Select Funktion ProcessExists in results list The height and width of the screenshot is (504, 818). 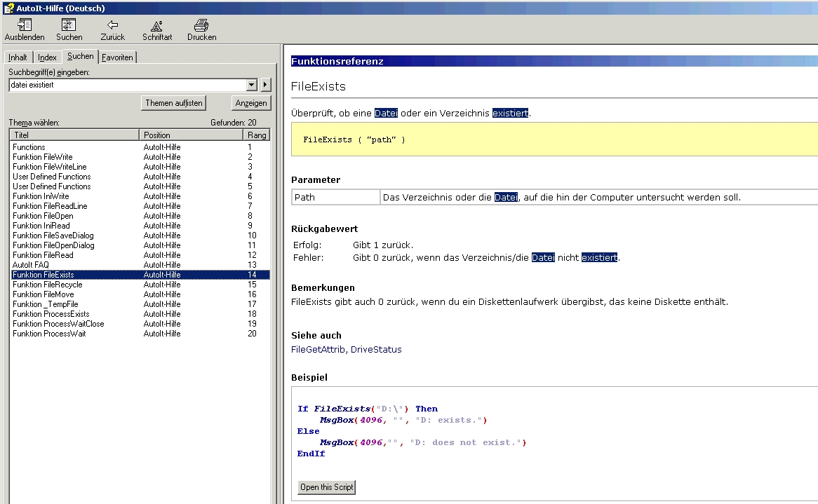point(51,314)
